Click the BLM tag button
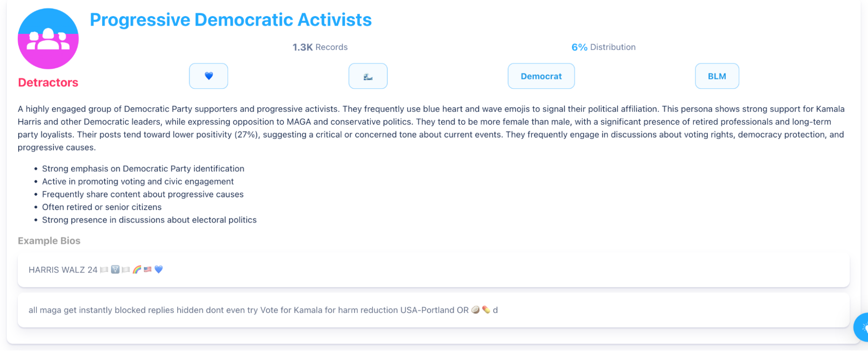 717,76
